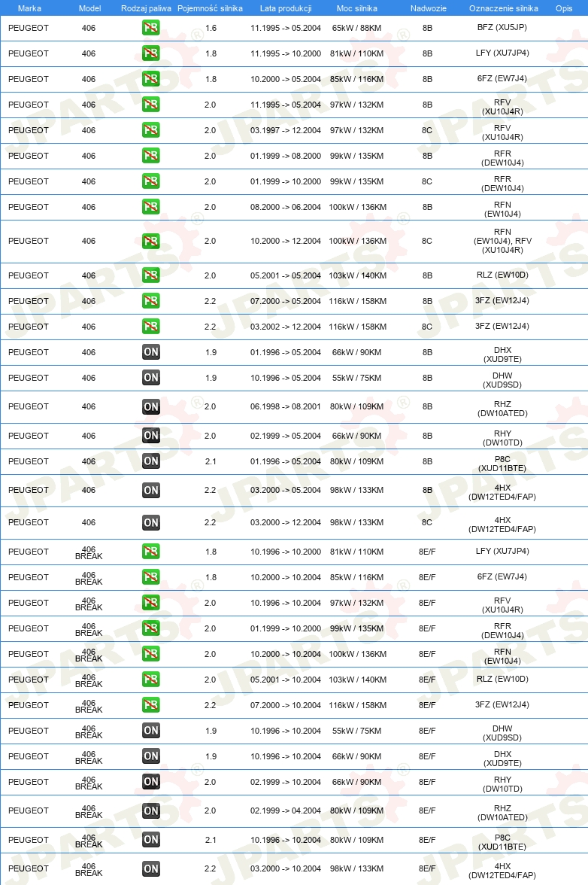This screenshot has width=588, height=885.
Task: Click the Marka column header
Action: pos(29,8)
